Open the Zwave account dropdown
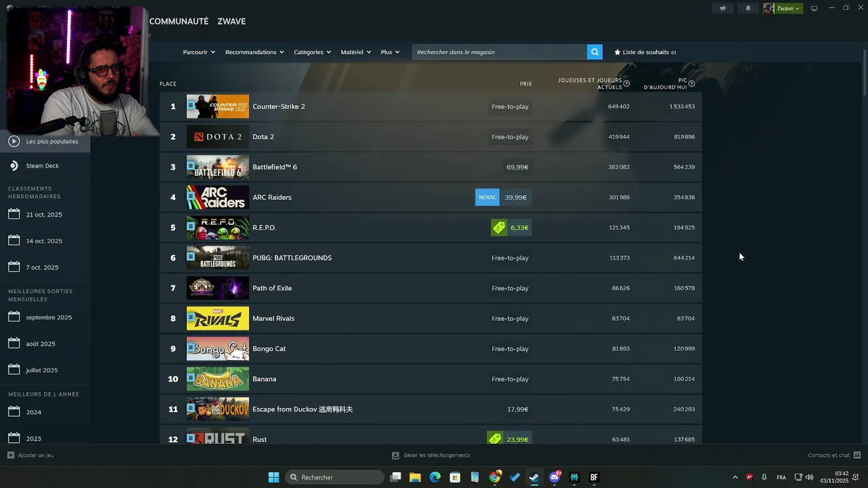The image size is (868, 488). pyautogui.click(x=783, y=8)
